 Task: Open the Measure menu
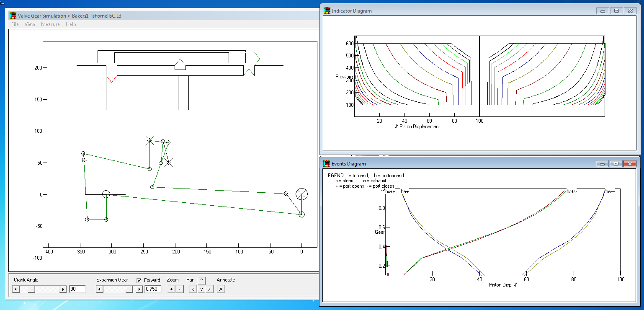(50, 24)
